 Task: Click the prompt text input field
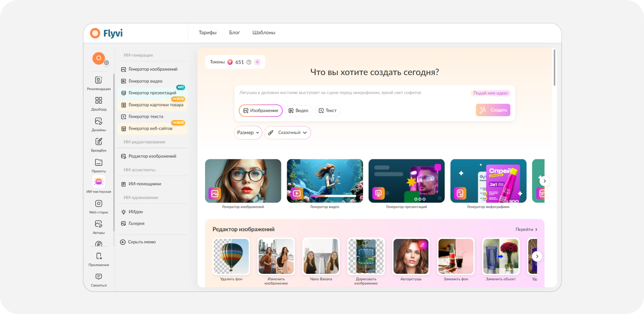pyautogui.click(x=353, y=93)
